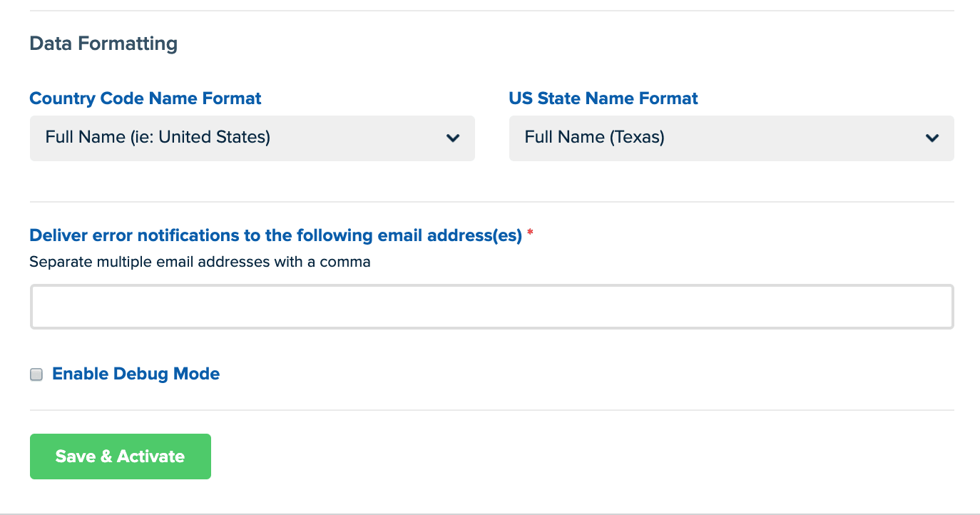
Task: Open the US State Name Format dropdown
Action: (731, 138)
